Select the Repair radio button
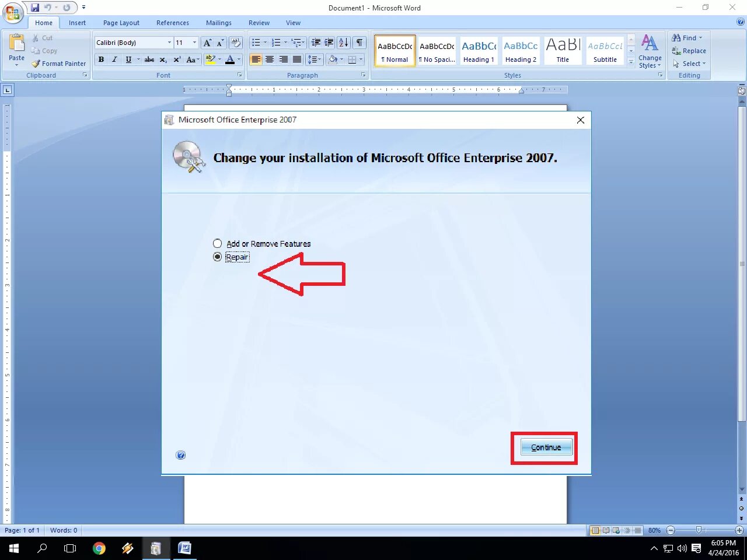The width and height of the screenshot is (747, 560). tap(217, 257)
